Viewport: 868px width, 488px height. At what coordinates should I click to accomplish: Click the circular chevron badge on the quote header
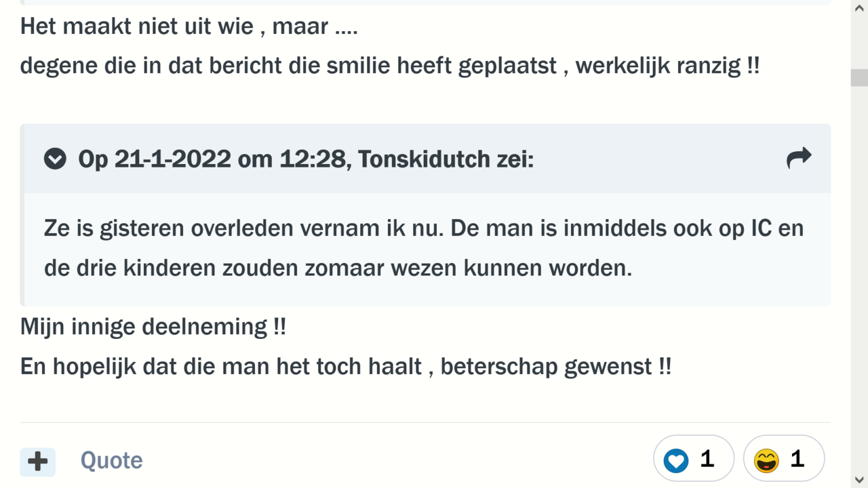(54, 158)
